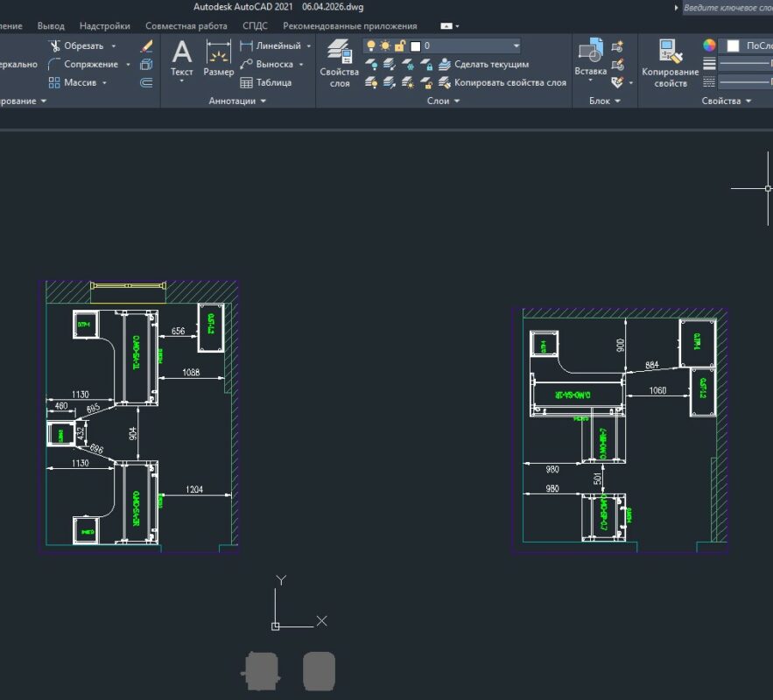Toggle layer 0 freeze sun icon

[385, 45]
